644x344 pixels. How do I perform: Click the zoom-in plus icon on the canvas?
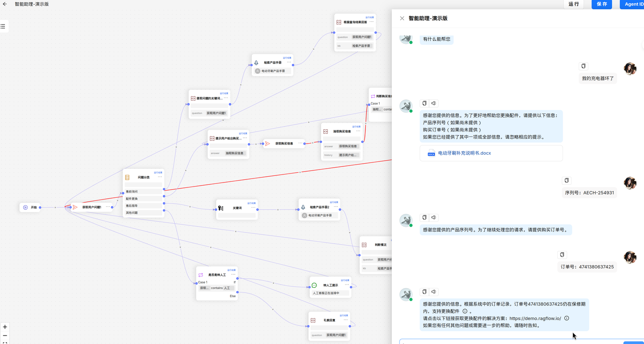click(x=4, y=327)
